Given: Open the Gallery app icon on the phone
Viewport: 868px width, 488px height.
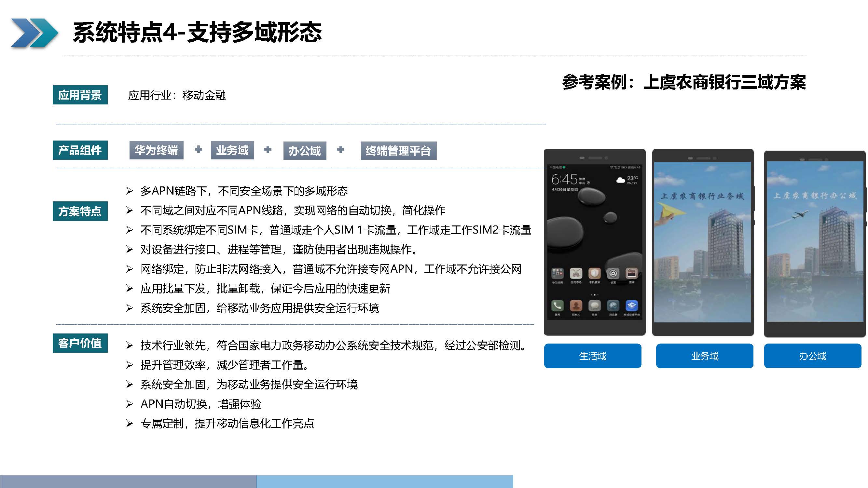Looking at the screenshot, I should click(x=632, y=274).
